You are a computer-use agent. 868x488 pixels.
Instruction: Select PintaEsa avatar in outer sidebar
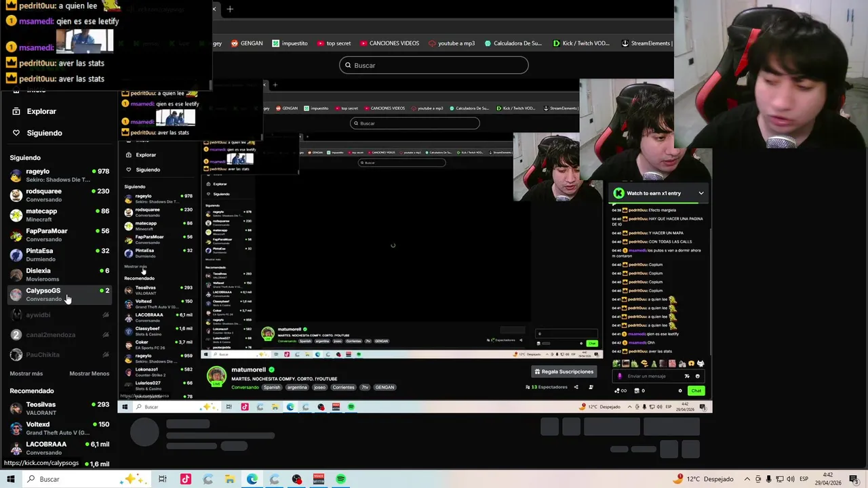coord(16,255)
